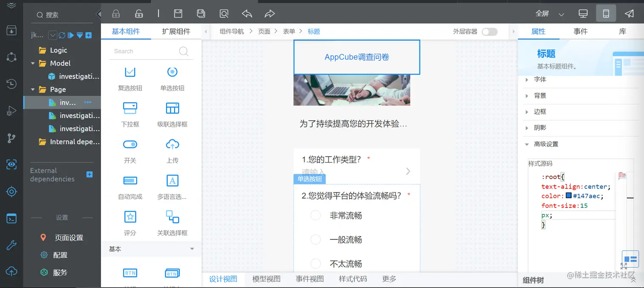Open the 全屏 dropdown arrow
Viewport: 644px width, 288px height.
561,14
